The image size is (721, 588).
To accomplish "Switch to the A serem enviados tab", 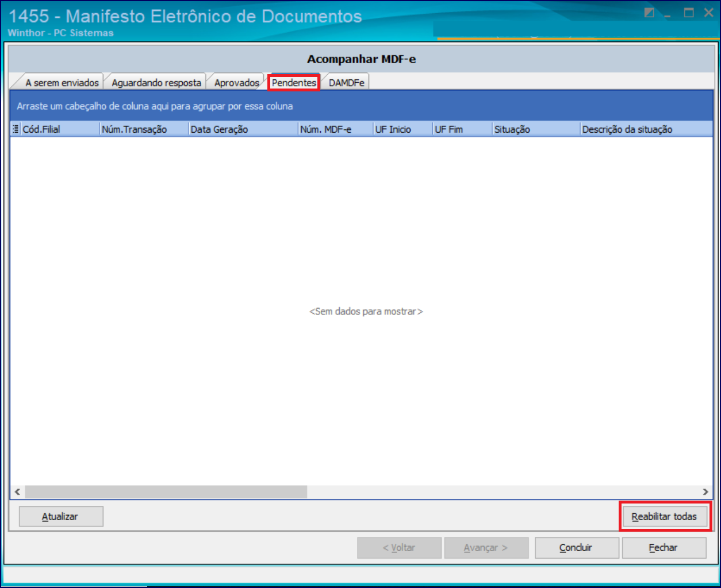I will (62, 83).
